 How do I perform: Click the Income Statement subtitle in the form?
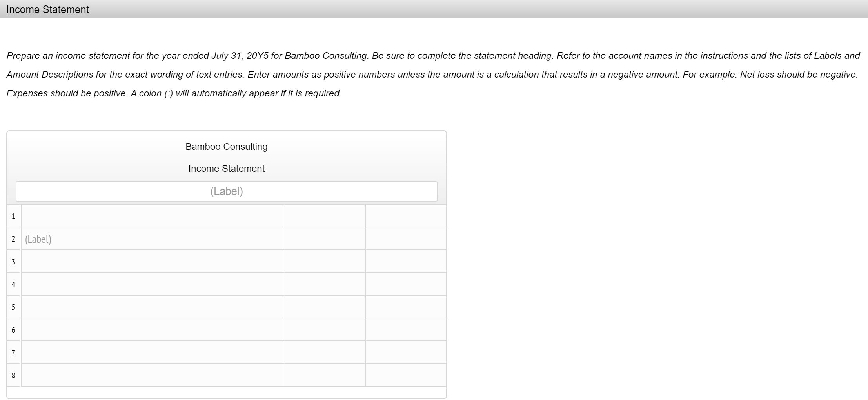[226, 168]
